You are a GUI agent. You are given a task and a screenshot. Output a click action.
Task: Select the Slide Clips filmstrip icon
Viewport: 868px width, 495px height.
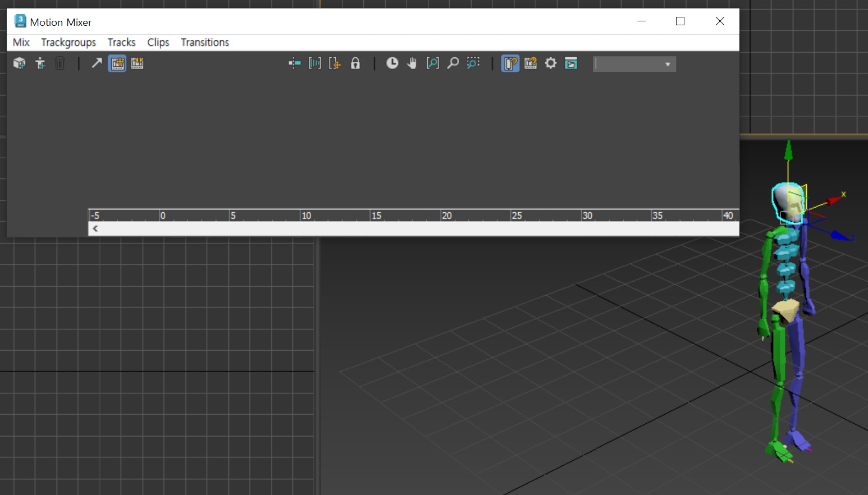[x=136, y=63]
